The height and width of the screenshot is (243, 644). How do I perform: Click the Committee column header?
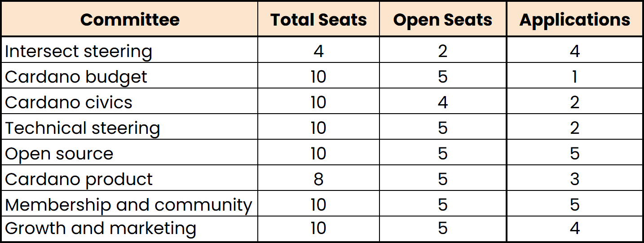(130, 20)
